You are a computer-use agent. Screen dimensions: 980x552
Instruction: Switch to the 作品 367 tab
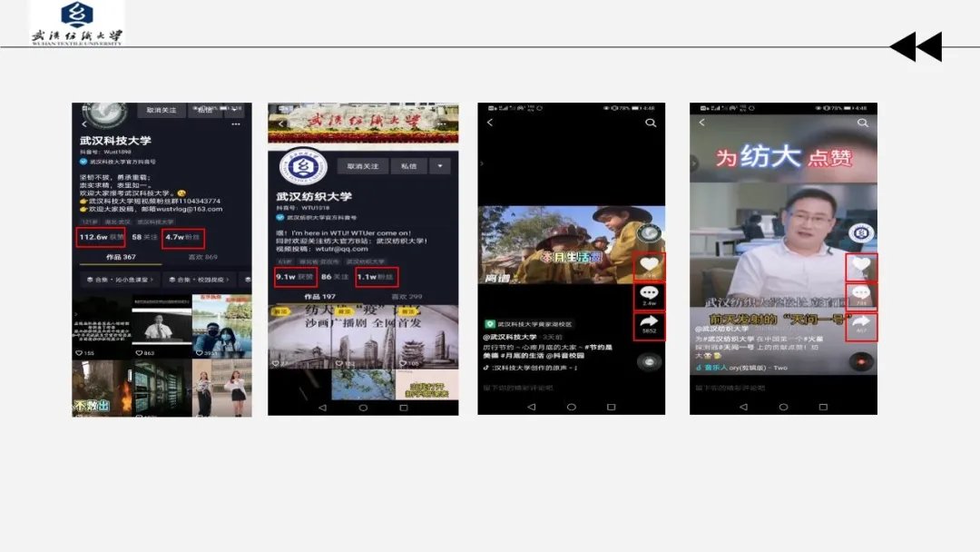coord(121,257)
